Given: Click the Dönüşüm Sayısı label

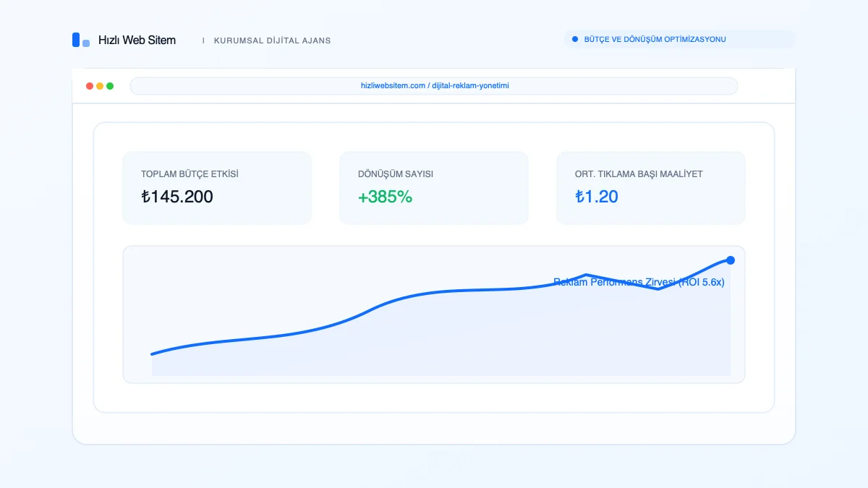Looking at the screenshot, I should [396, 174].
